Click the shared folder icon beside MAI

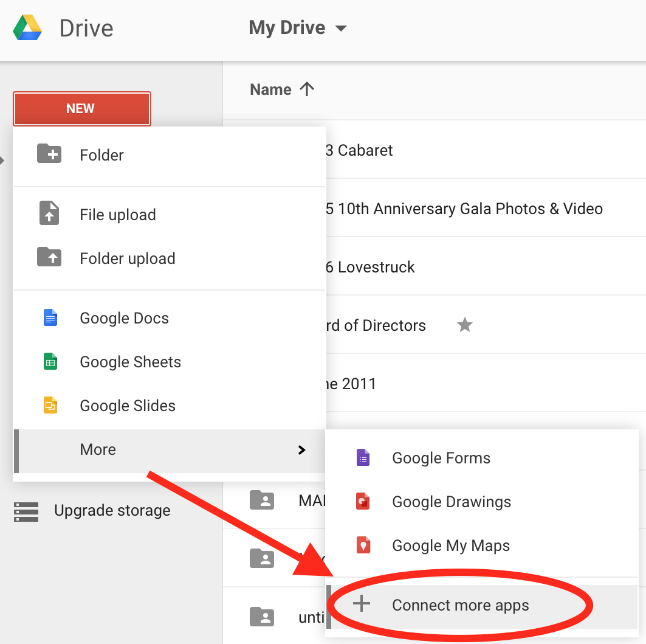click(262, 500)
